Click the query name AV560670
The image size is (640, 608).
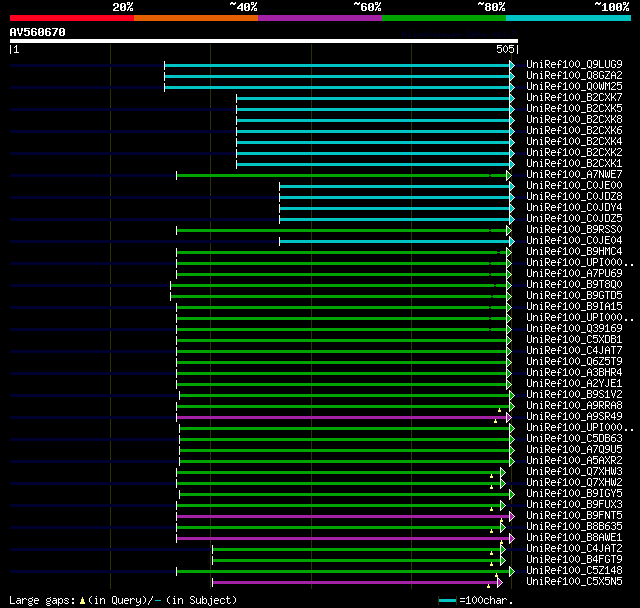coord(38,32)
